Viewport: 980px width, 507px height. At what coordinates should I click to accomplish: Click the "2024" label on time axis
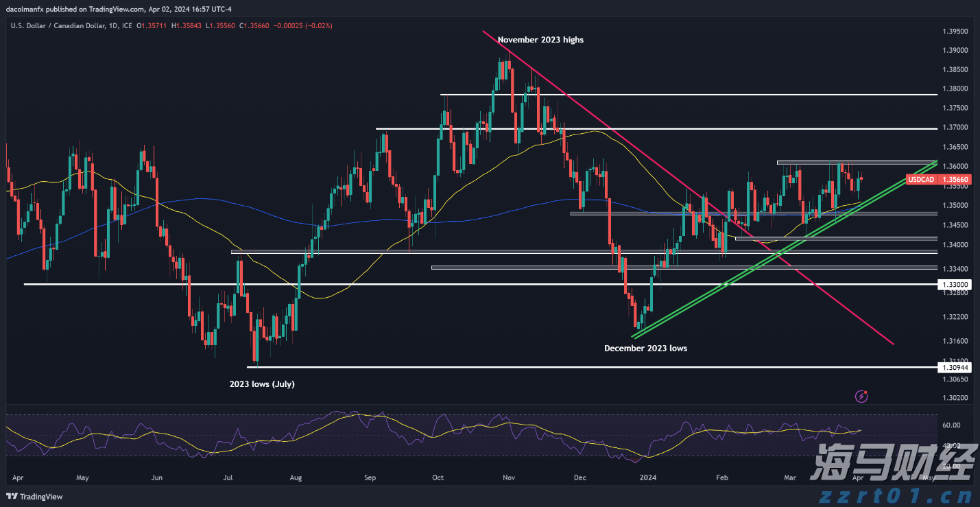pos(647,477)
